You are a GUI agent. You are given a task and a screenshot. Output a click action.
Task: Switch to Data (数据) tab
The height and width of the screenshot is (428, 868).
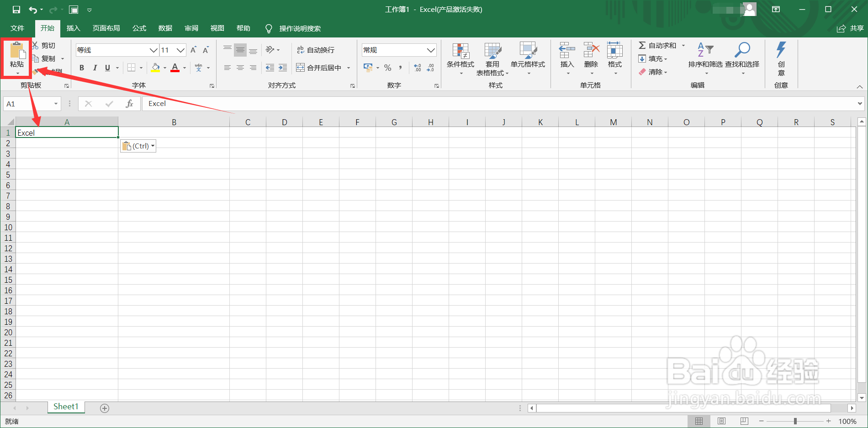coord(165,28)
